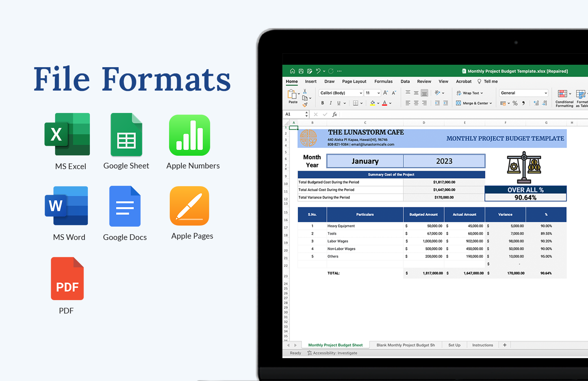Viewport: 588px width, 381px height.
Task: Click Accessibility: Investigate in status bar
Action: point(332,353)
